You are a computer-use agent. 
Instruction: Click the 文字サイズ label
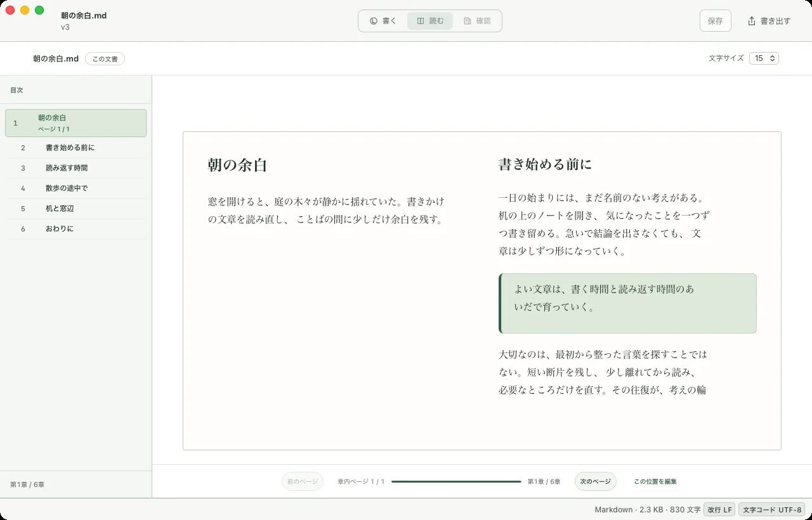(726, 58)
